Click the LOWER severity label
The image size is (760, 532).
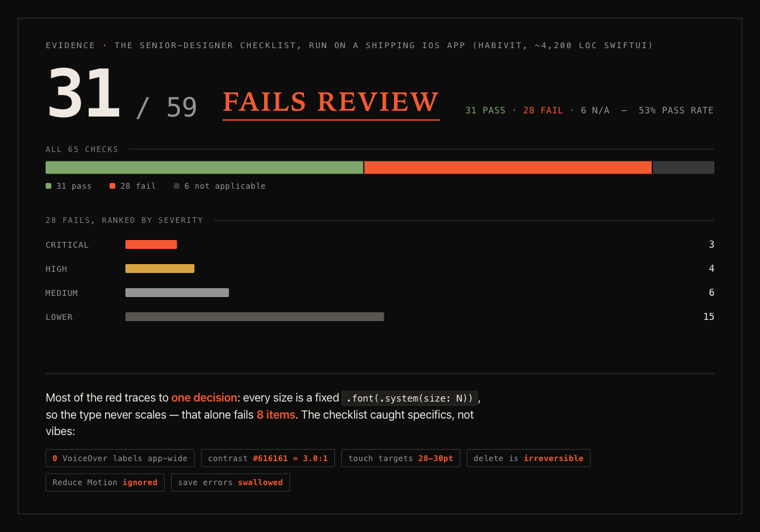[59, 317]
